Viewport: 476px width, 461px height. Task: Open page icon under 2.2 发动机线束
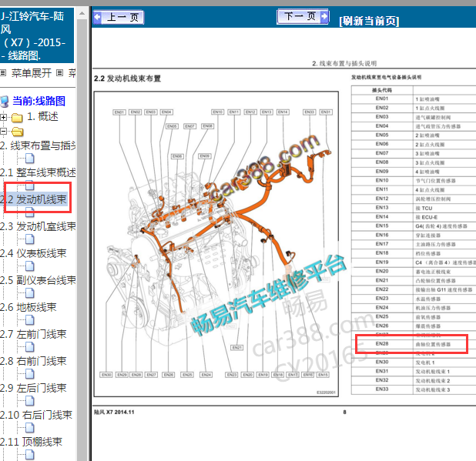(x=30, y=213)
